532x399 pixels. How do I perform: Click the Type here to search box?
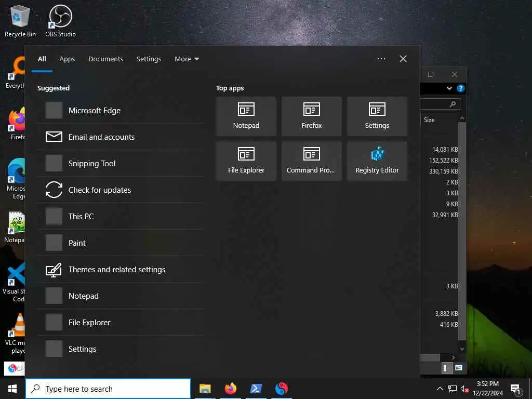[108, 389]
